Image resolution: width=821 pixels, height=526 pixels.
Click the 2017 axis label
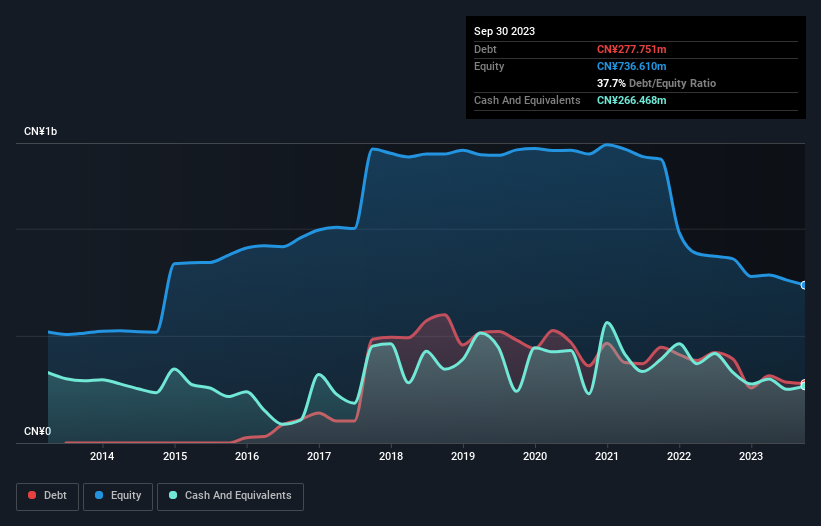point(319,456)
